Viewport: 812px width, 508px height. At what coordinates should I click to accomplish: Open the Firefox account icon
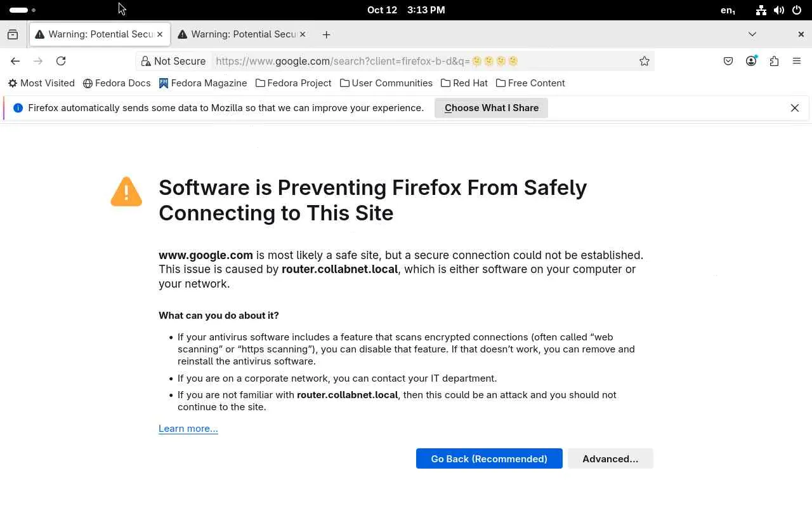pyautogui.click(x=751, y=61)
